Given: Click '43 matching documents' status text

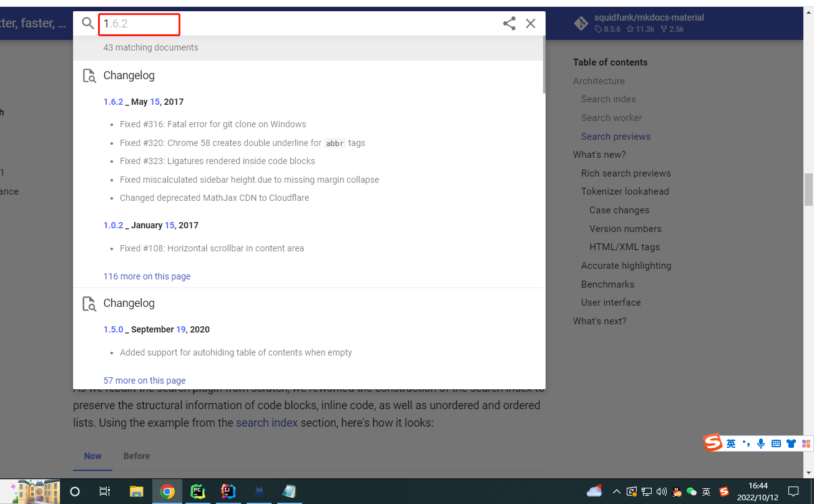Looking at the screenshot, I should click(150, 47).
